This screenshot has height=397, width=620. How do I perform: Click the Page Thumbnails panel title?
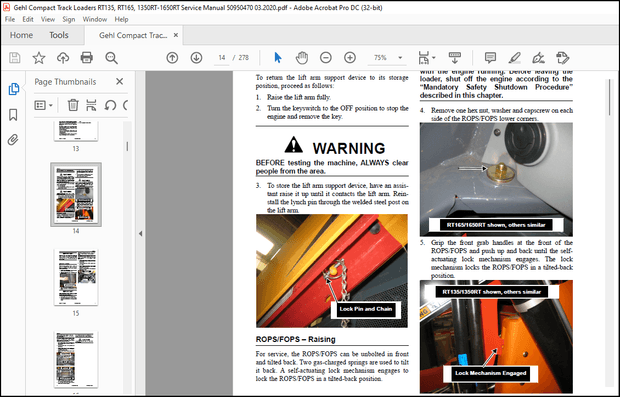(x=65, y=81)
